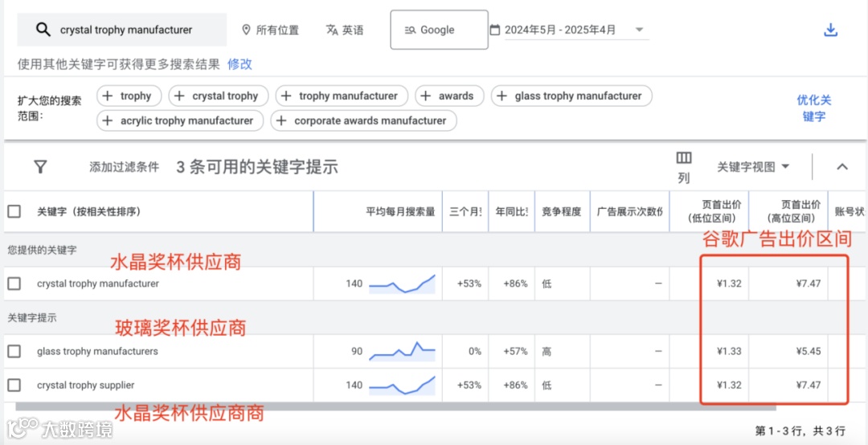Add the 'awards' keyword chip
Viewport: 868px width, 445px height.
[x=449, y=96]
